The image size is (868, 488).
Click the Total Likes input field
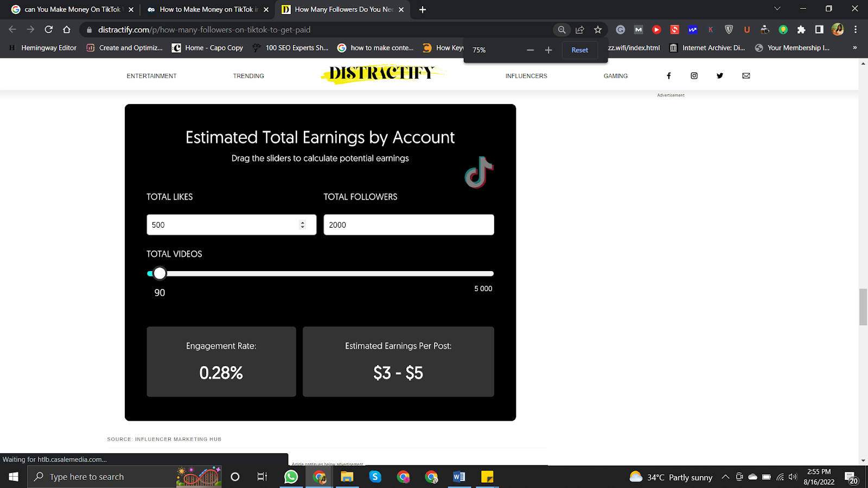tap(232, 224)
